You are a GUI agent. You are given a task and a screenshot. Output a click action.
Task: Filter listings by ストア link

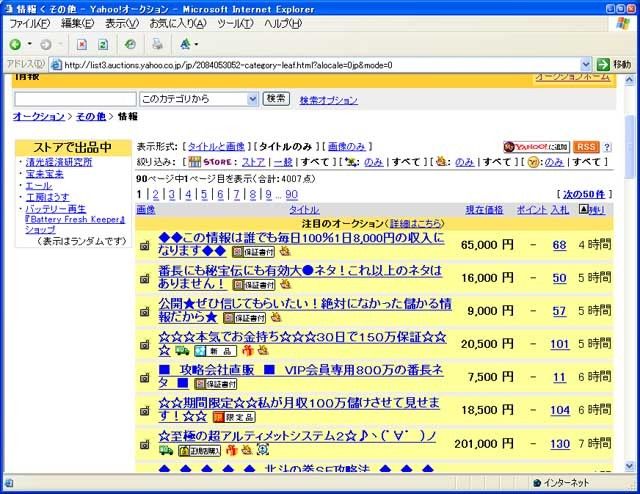253,162
